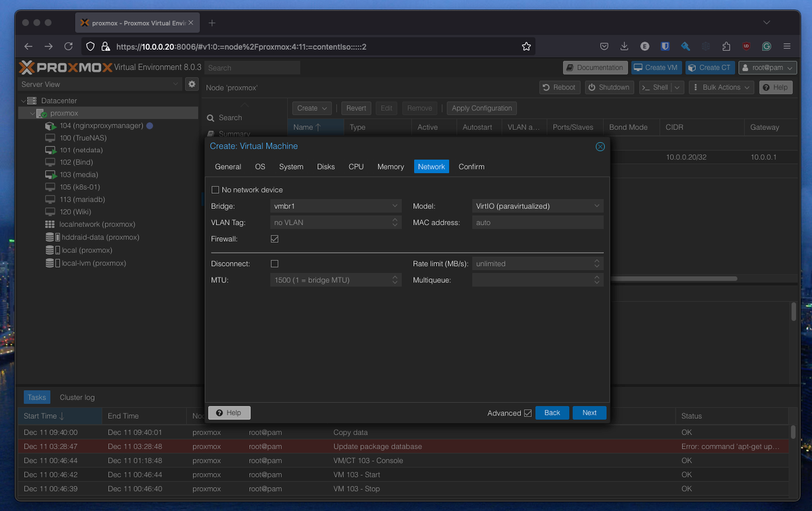This screenshot has width=812, height=511.
Task: Click the Pocket icon in toolbar
Action: pos(604,46)
